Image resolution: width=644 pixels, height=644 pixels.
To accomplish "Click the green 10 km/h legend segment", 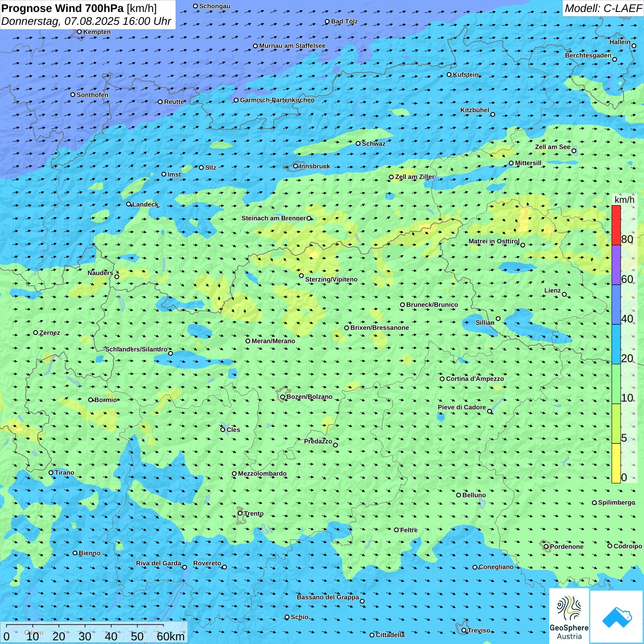I will [616, 384].
